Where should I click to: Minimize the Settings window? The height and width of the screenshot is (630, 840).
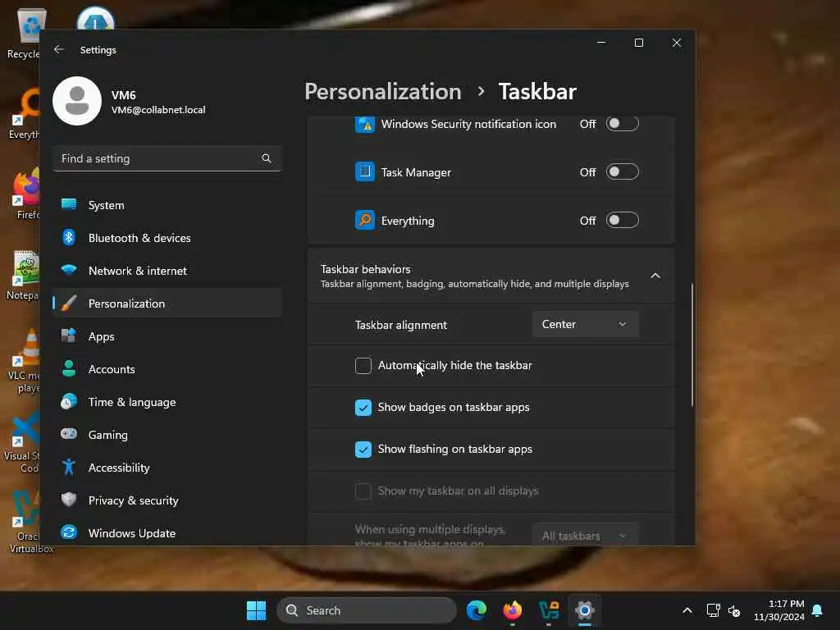coord(601,43)
